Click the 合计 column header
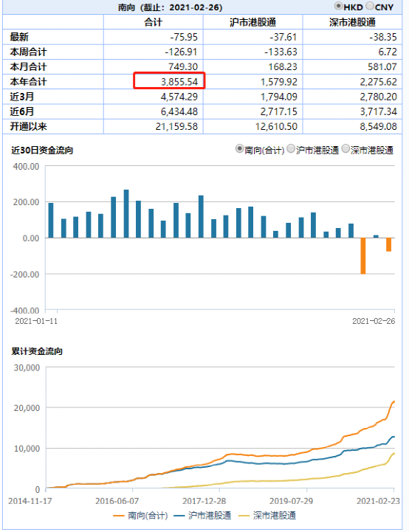409x532 pixels. (153, 22)
